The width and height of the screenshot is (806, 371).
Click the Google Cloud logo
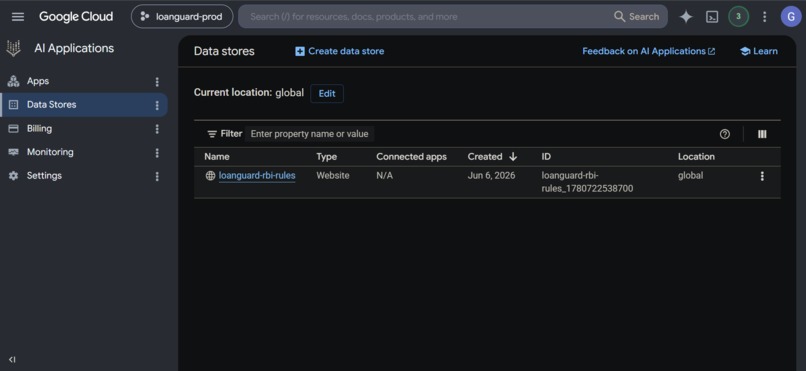point(76,16)
